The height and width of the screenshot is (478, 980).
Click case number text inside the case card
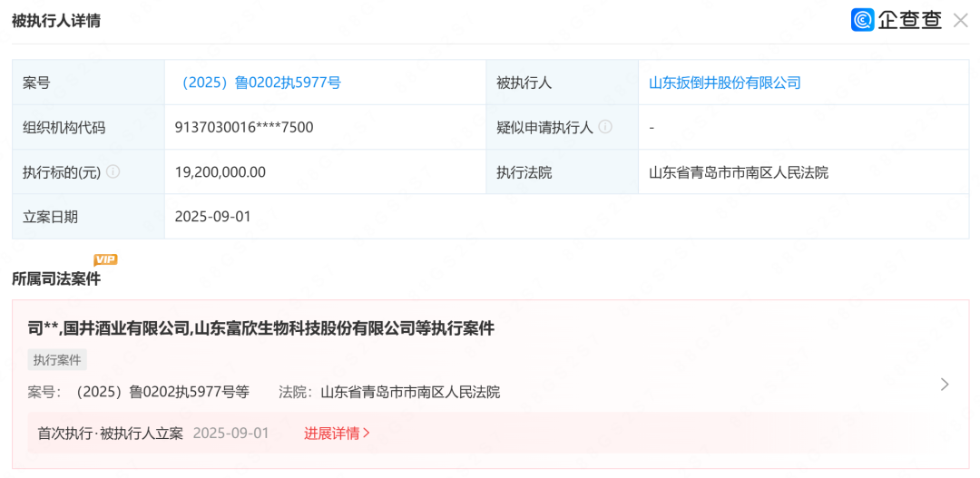[162, 392]
